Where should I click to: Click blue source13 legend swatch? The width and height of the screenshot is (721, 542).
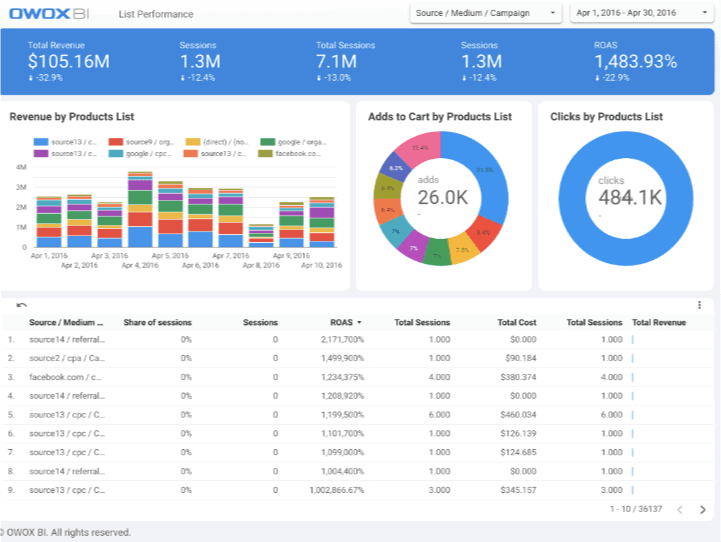41,142
